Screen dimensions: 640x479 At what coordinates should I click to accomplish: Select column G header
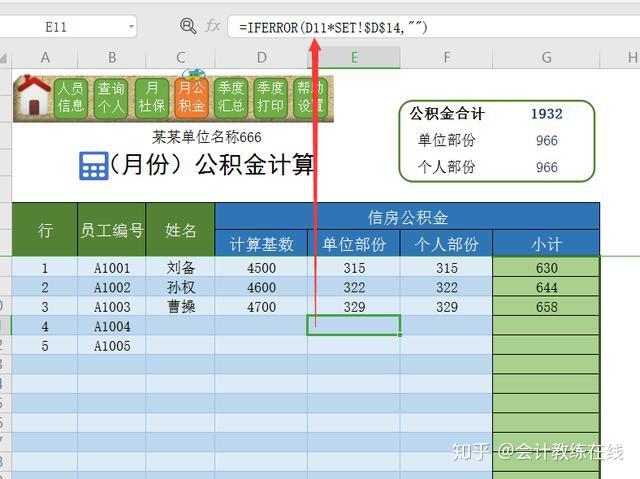546,58
